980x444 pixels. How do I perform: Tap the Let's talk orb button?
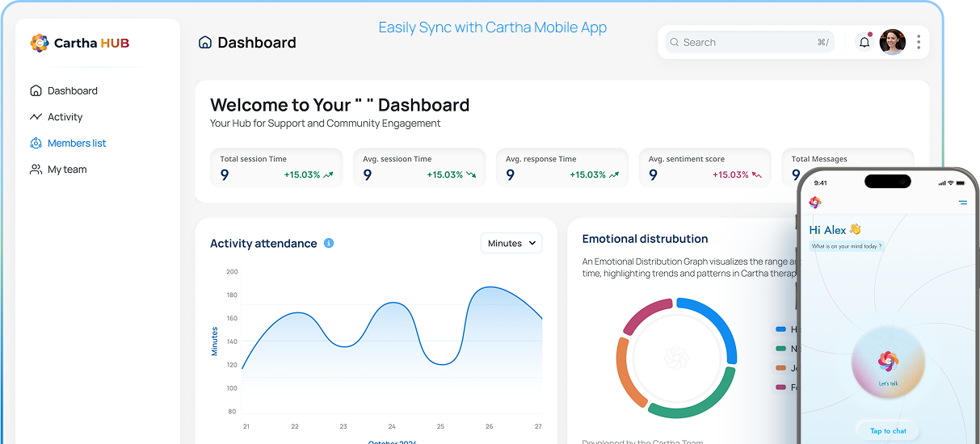click(x=888, y=364)
